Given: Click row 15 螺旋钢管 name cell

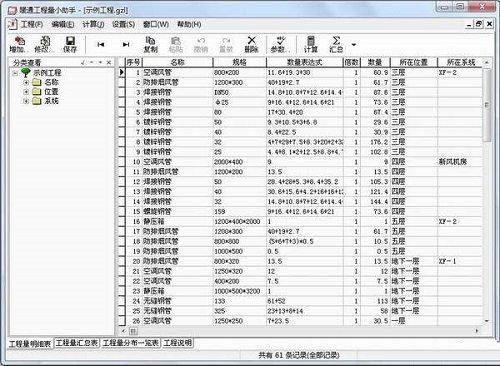Looking at the screenshot, I should [x=178, y=211].
